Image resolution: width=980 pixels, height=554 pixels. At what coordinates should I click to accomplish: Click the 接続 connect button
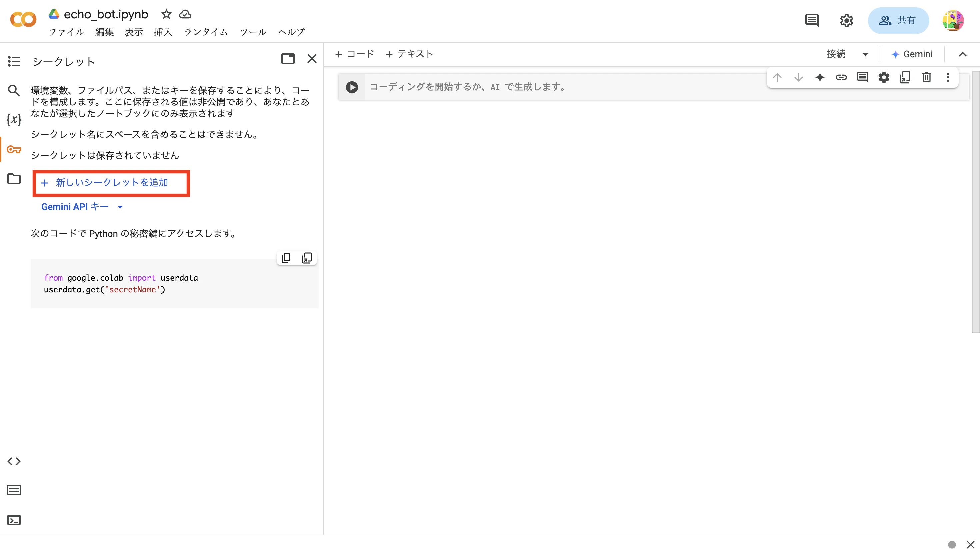(836, 54)
